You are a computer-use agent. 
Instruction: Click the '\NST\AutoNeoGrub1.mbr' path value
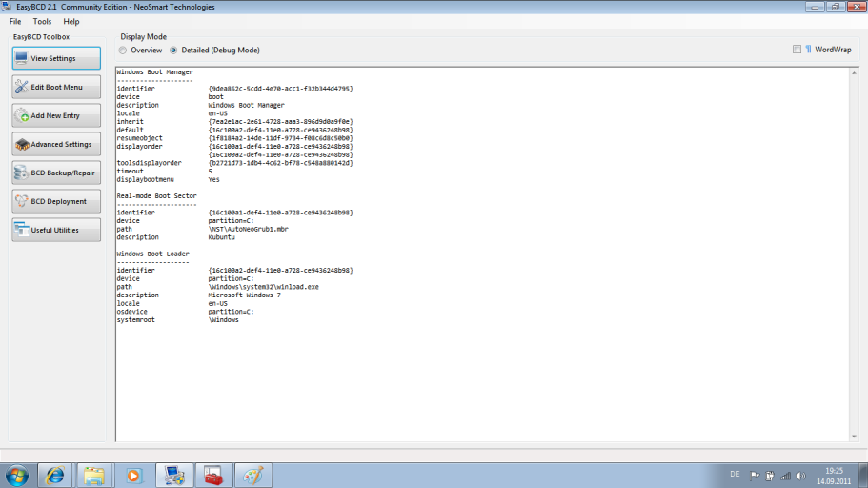248,229
